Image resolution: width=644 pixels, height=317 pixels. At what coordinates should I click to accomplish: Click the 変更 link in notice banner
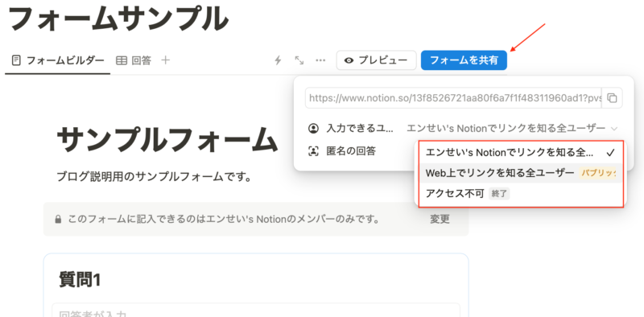[x=440, y=220]
